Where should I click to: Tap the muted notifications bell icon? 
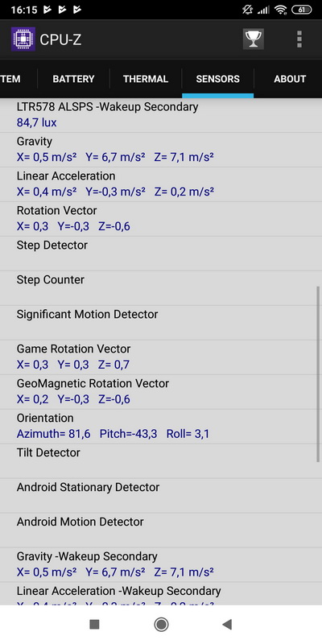click(x=247, y=10)
